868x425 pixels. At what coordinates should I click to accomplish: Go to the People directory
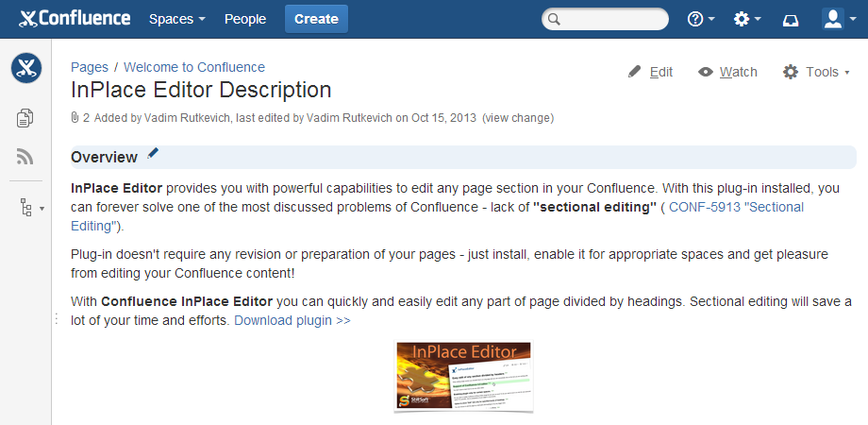[245, 19]
